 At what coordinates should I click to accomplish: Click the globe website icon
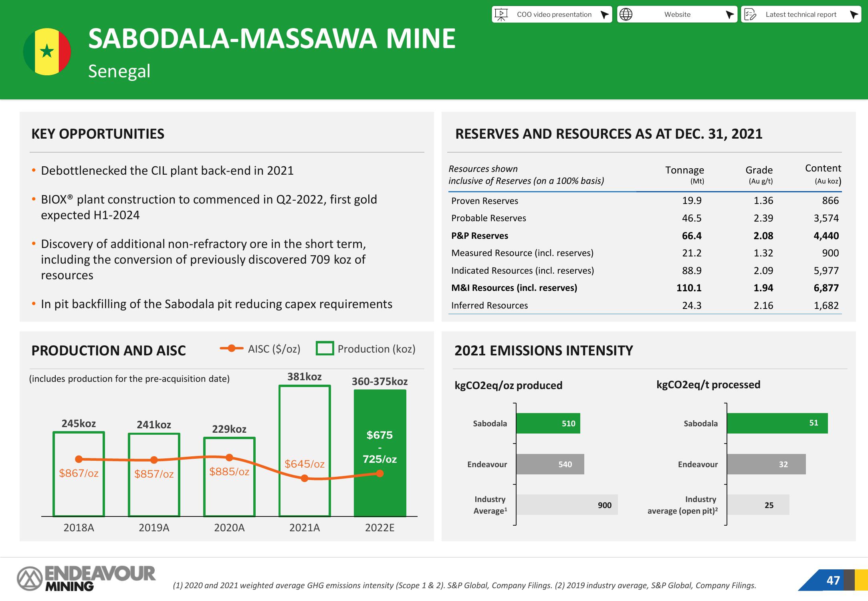point(626,14)
